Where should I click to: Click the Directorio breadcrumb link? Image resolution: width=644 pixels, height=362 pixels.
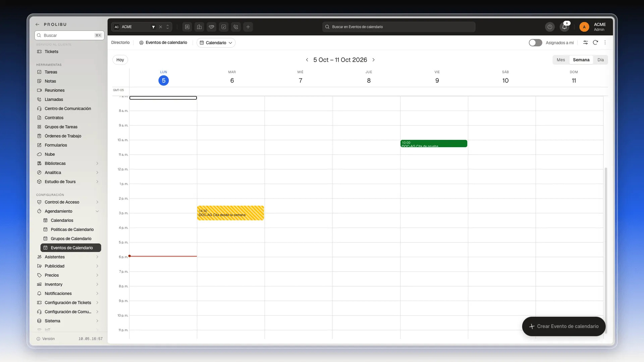(x=120, y=43)
